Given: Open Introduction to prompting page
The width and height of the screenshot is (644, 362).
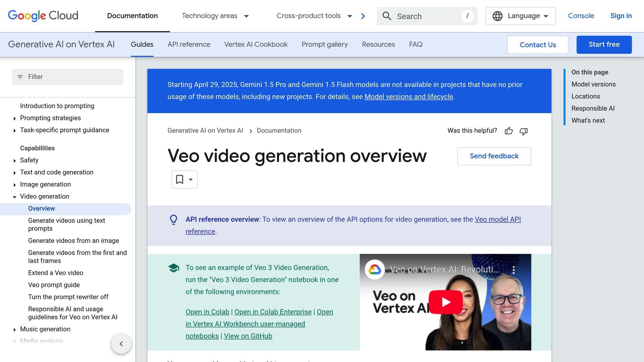Looking at the screenshot, I should pos(57,106).
